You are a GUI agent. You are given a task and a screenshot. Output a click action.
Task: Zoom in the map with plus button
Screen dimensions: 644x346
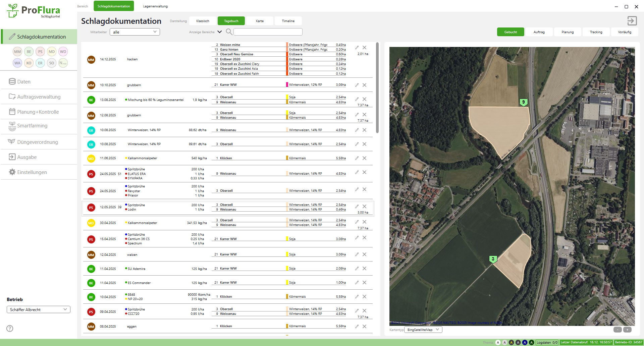pos(627,330)
